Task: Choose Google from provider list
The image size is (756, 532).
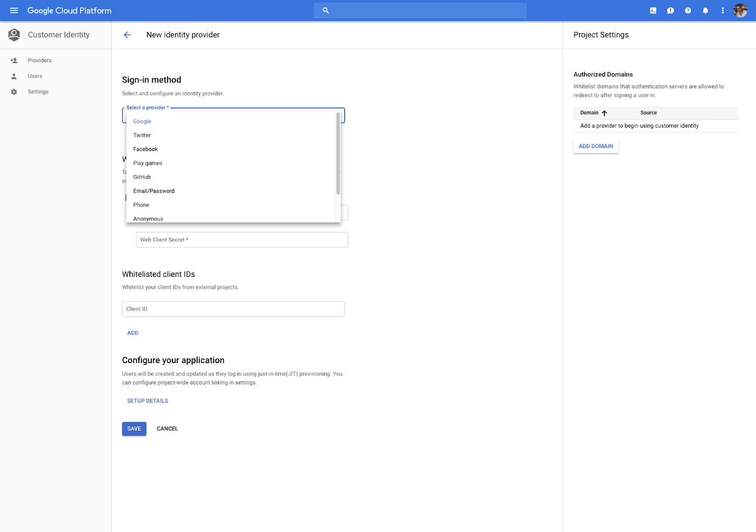Action: point(231,121)
